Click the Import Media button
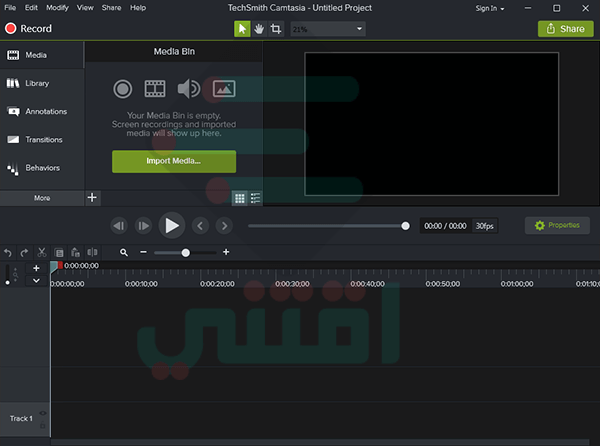Image resolution: width=600 pixels, height=446 pixels. tap(174, 161)
